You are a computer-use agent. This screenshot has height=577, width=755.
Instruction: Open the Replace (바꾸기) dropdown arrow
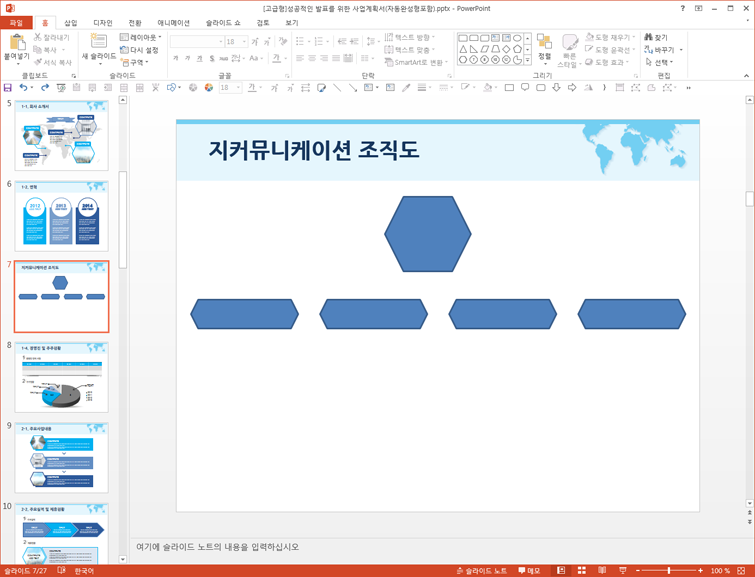coord(681,50)
